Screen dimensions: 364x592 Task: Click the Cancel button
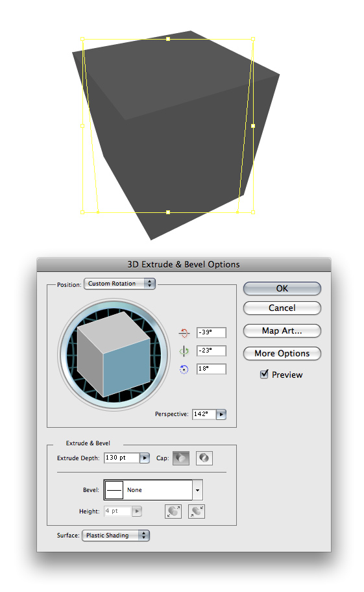(x=282, y=308)
